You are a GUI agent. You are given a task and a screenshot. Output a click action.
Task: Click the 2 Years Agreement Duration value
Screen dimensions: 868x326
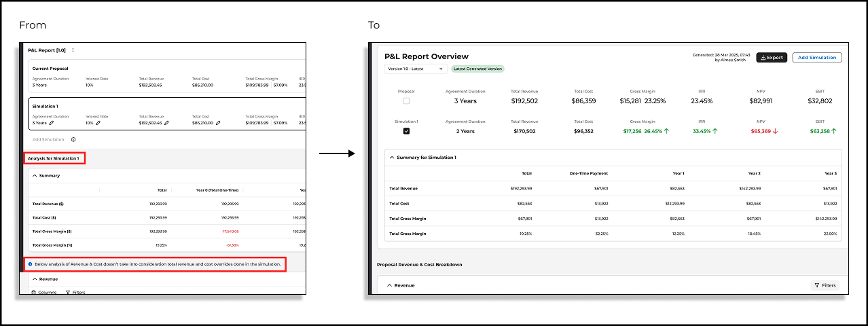pyautogui.click(x=465, y=131)
